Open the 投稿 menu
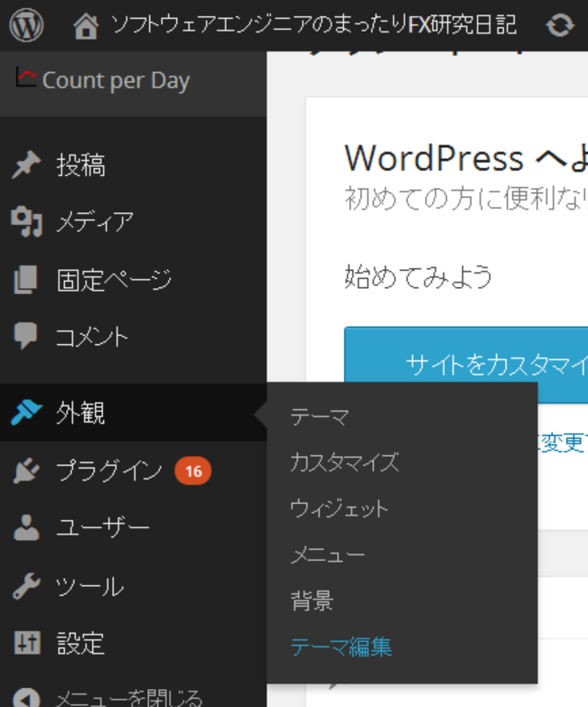Viewport: 588px width, 707px height. (81, 165)
